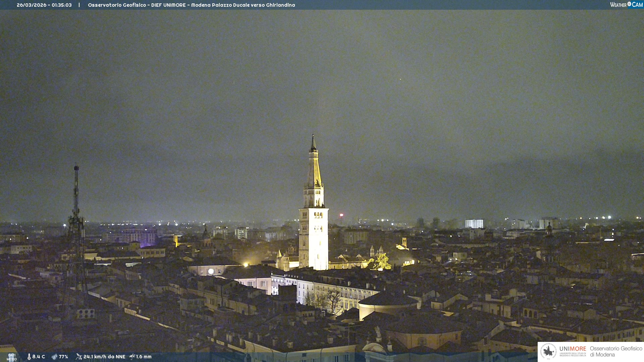Viewport: 644px width, 362px height.
Task: Click the rain umbrella icon
Action: click(x=132, y=357)
